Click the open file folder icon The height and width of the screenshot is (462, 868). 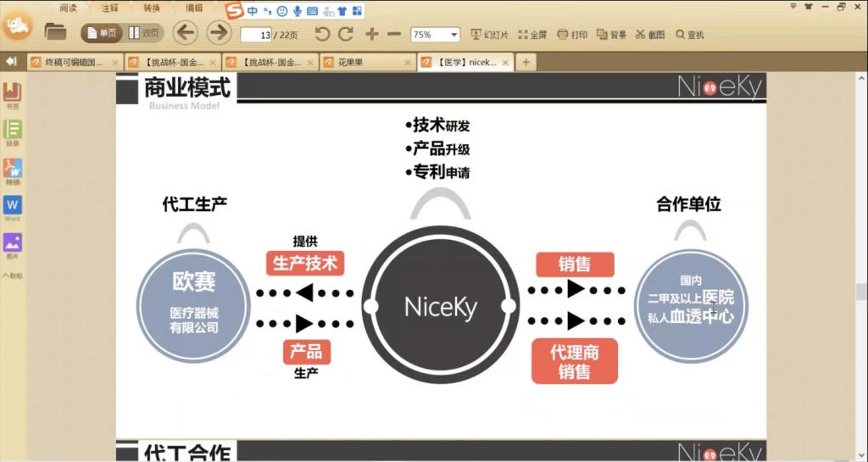56,33
